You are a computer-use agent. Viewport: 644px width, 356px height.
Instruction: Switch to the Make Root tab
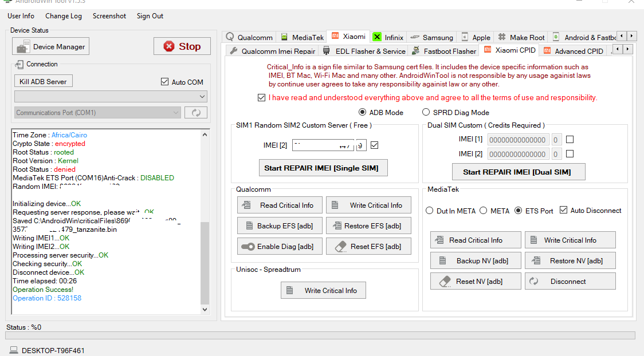(521, 37)
